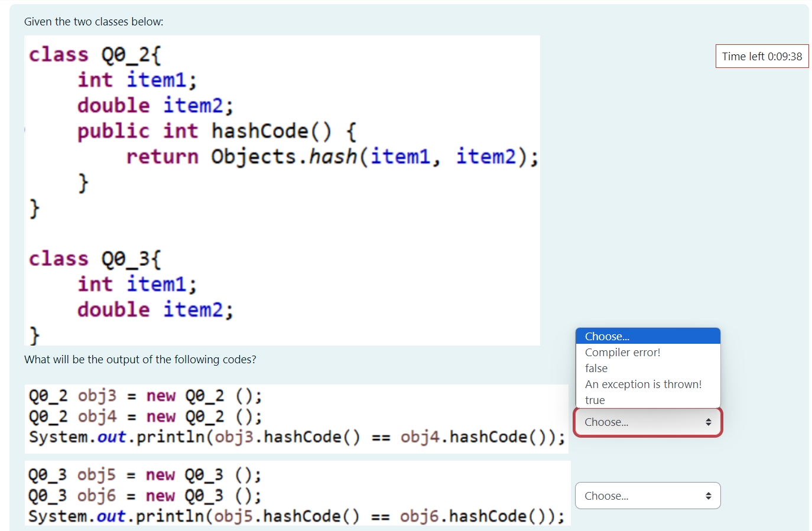Click the up-down arrows icon on the red-outlined selector
Image resolution: width=812 pixels, height=531 pixels.
click(709, 422)
